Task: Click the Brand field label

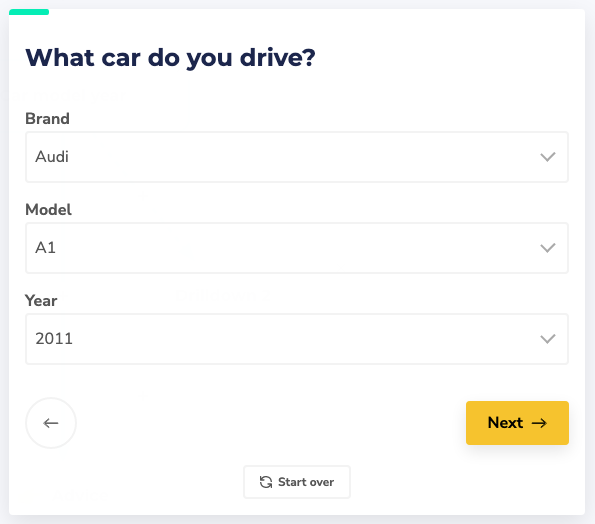Action: click(47, 119)
